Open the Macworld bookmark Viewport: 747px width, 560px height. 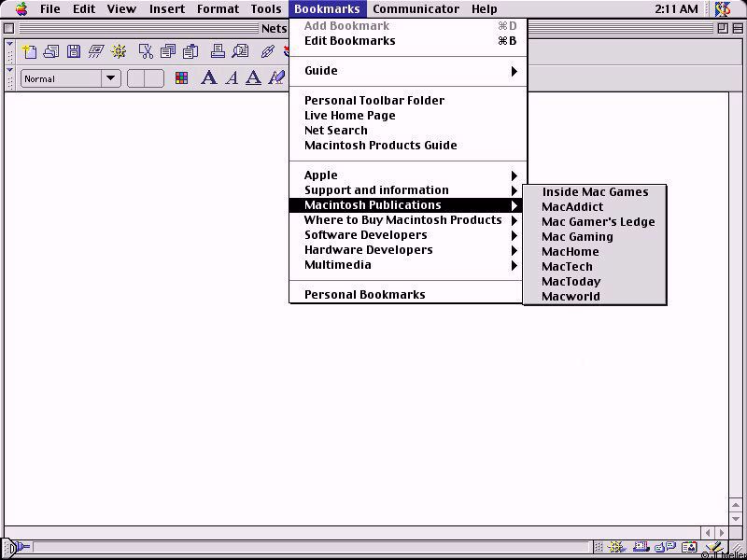571,297
